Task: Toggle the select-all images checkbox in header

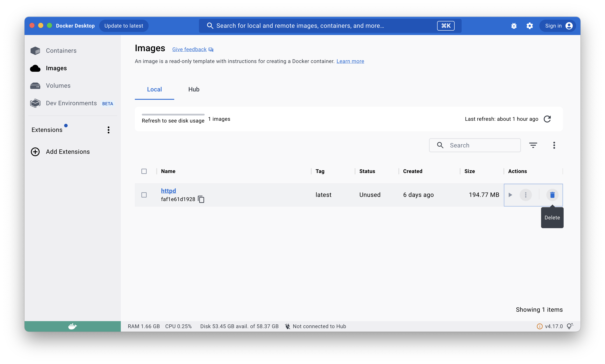Action: point(144,171)
